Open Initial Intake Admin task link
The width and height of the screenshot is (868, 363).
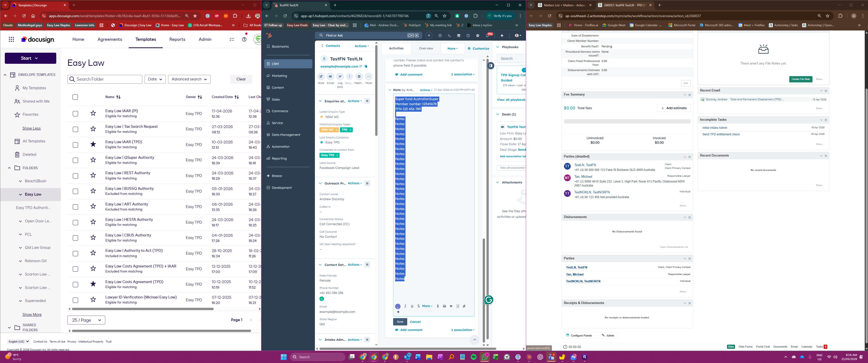point(715,128)
